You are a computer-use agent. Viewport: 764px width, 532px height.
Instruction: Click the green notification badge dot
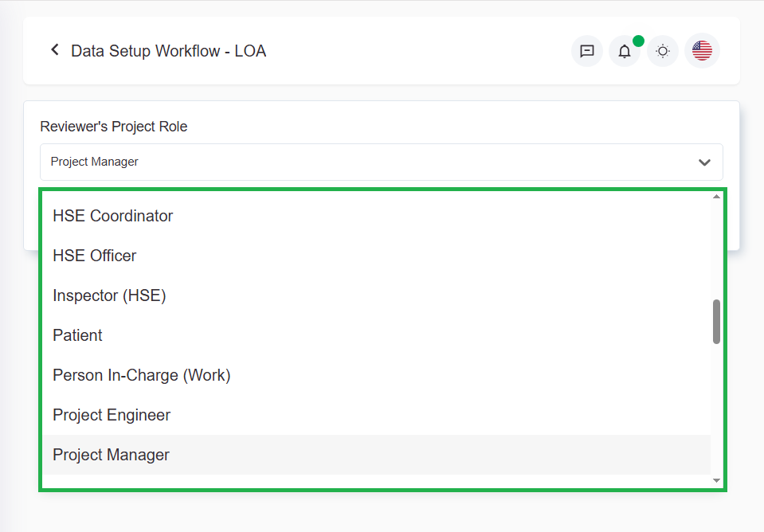[x=638, y=41]
